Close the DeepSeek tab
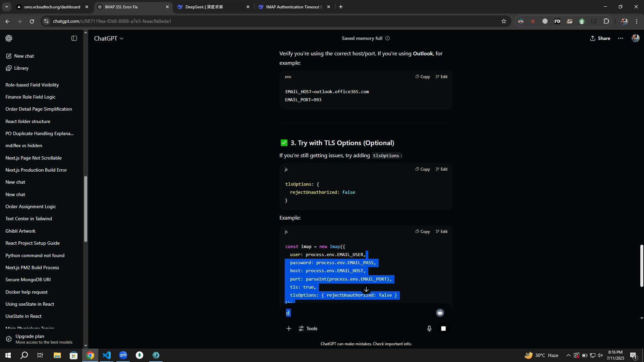 [x=248, y=7]
